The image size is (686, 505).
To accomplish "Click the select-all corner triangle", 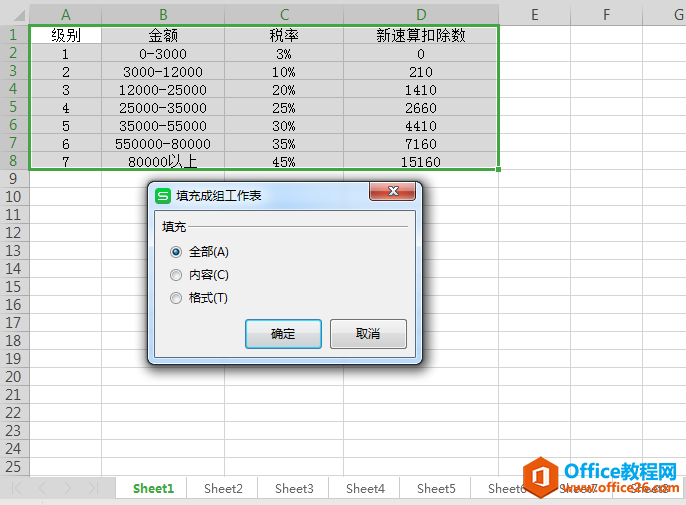I will click(18, 15).
